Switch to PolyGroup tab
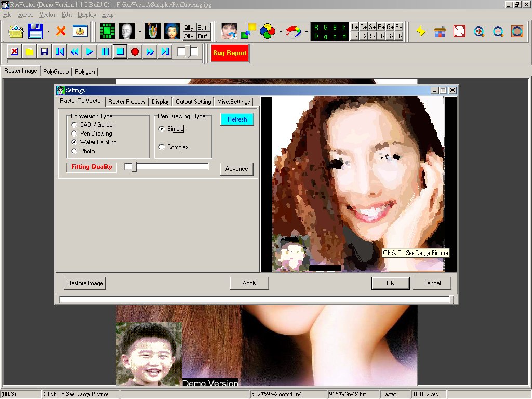The height and width of the screenshot is (399, 532). click(56, 72)
